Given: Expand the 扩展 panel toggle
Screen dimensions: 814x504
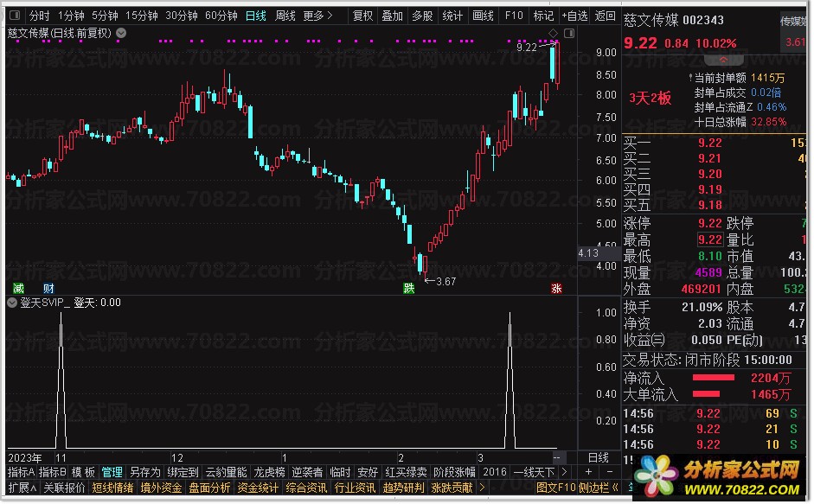Looking at the screenshot, I should click(x=22, y=488).
